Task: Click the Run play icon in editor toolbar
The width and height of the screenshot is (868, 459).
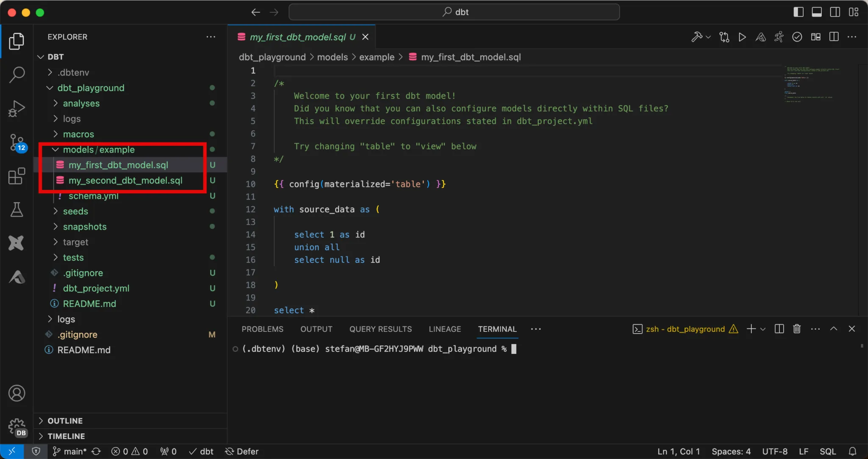Action: [742, 37]
